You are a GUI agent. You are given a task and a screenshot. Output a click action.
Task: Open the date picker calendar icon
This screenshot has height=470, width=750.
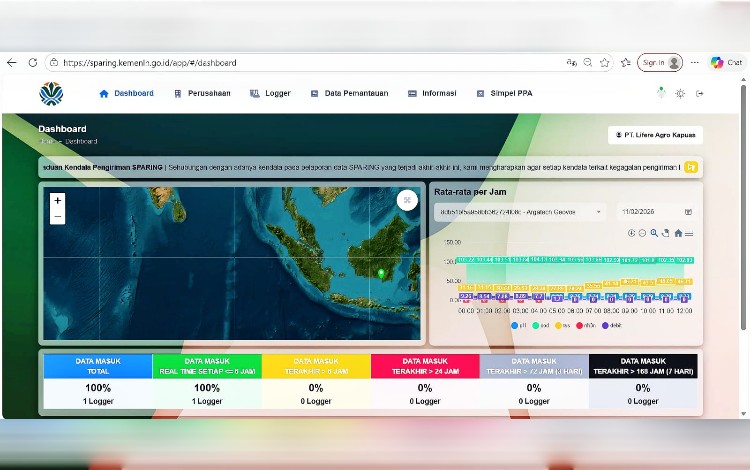[688, 212]
